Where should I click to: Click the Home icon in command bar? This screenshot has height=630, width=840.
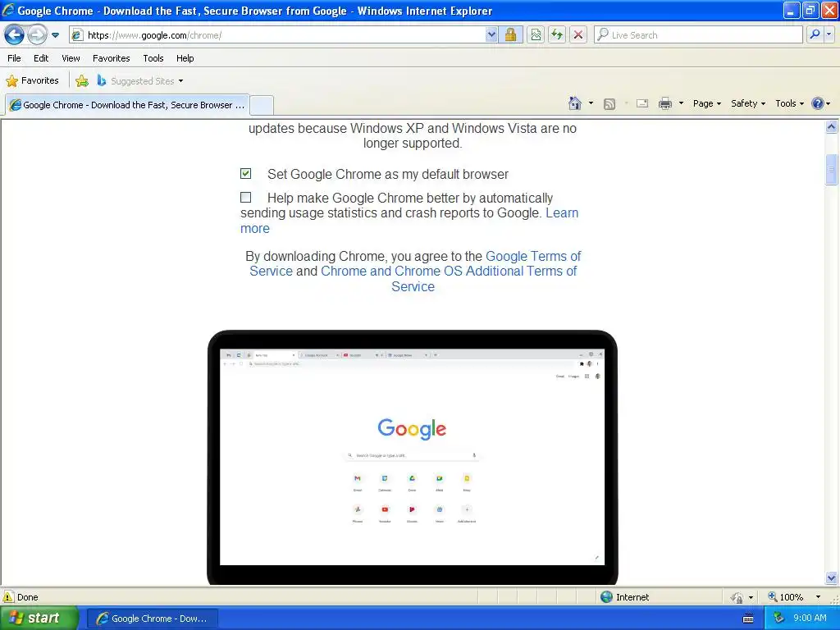pos(575,103)
